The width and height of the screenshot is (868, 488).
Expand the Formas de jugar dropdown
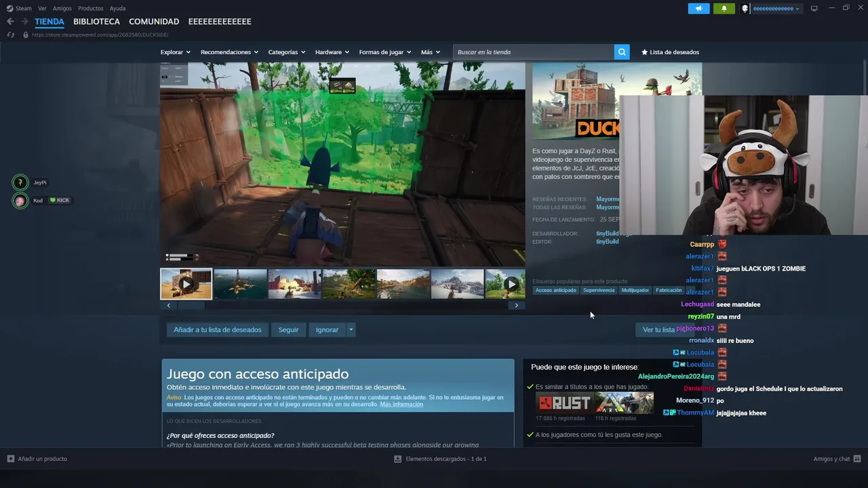pyautogui.click(x=385, y=52)
